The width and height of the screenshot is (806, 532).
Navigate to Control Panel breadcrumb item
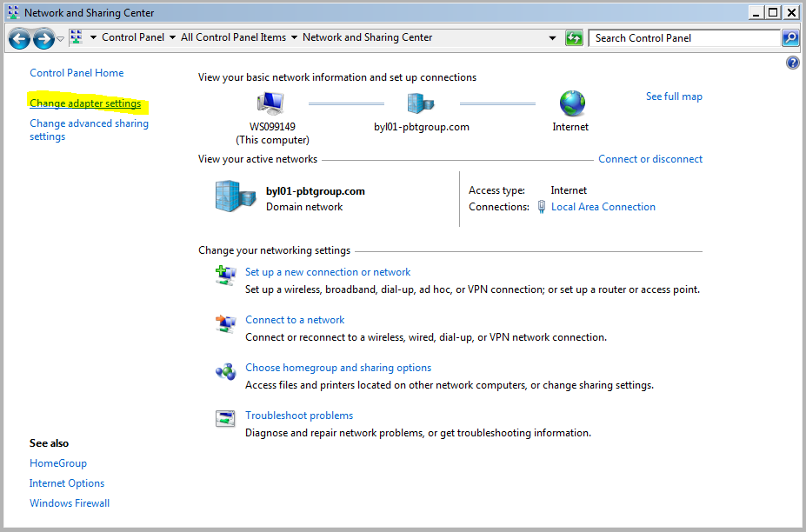[x=132, y=37]
